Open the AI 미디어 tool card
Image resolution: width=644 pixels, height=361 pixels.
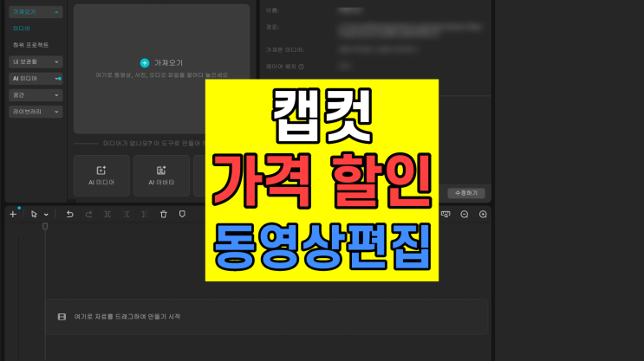click(101, 176)
